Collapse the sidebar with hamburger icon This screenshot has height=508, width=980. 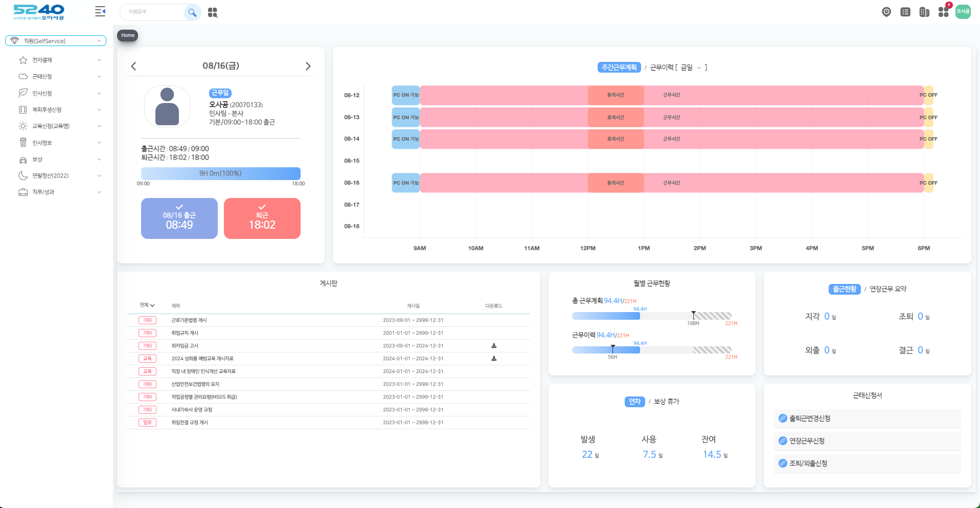(x=100, y=12)
